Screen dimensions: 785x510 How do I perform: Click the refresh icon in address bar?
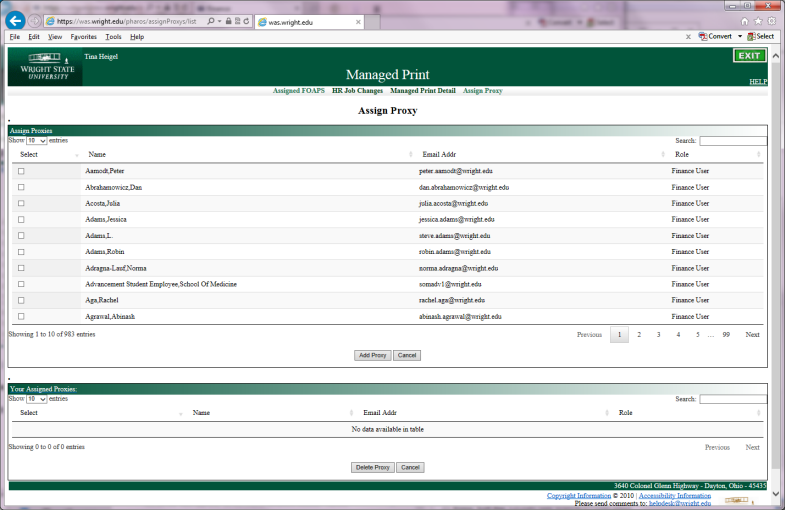tap(246, 22)
